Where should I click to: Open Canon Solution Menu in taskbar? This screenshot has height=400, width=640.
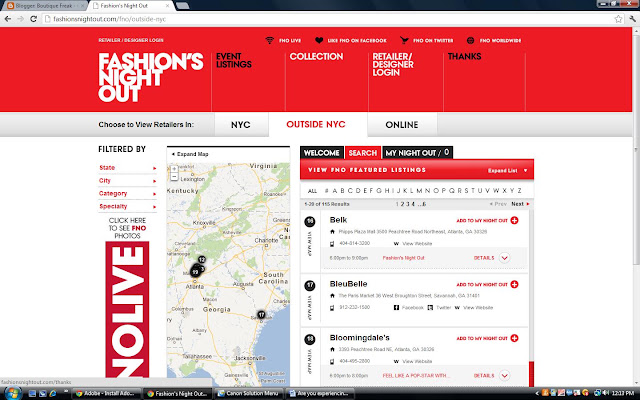click(x=249, y=393)
